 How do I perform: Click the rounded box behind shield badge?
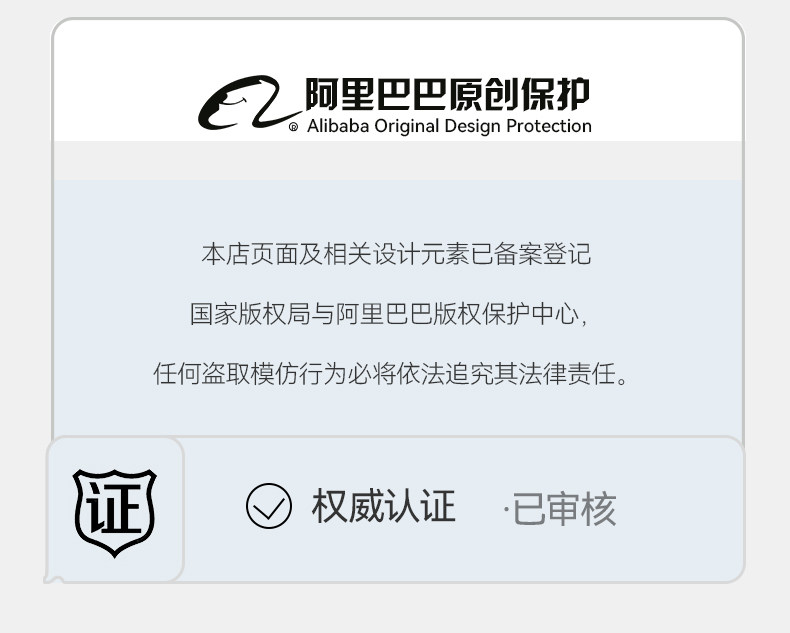pos(115,510)
